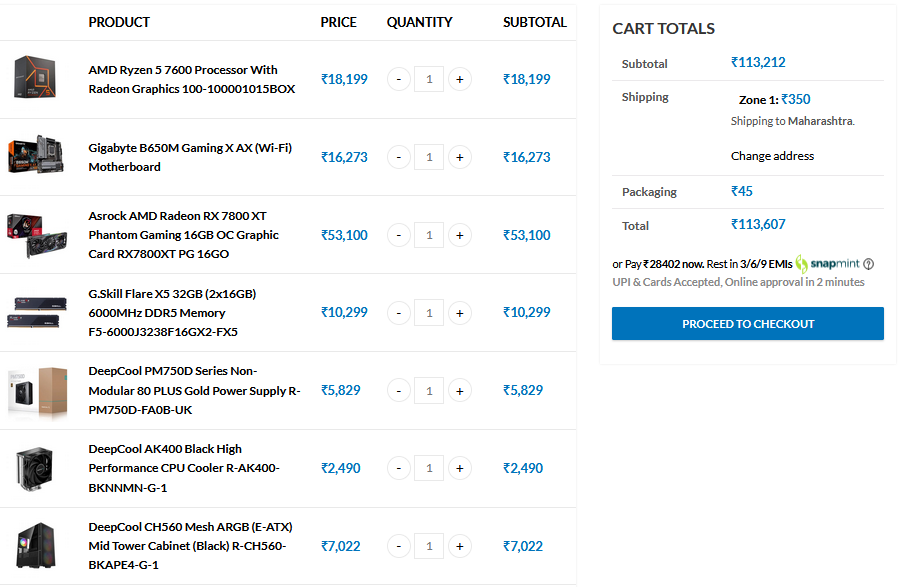Decrease quantity of DeepCool PM750D power supply
The width and height of the screenshot is (920, 587).
click(398, 391)
